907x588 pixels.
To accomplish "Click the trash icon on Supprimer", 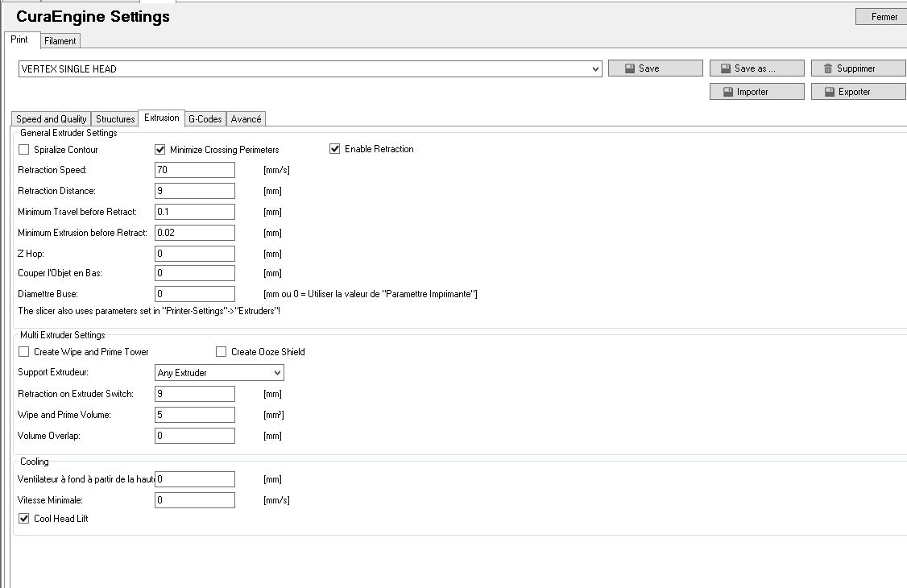I will click(828, 69).
